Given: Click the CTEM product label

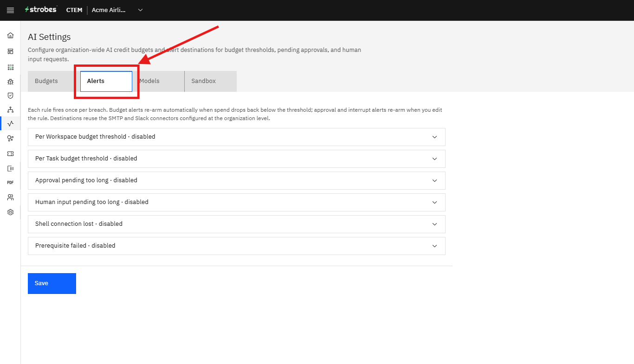Looking at the screenshot, I should click(74, 10).
